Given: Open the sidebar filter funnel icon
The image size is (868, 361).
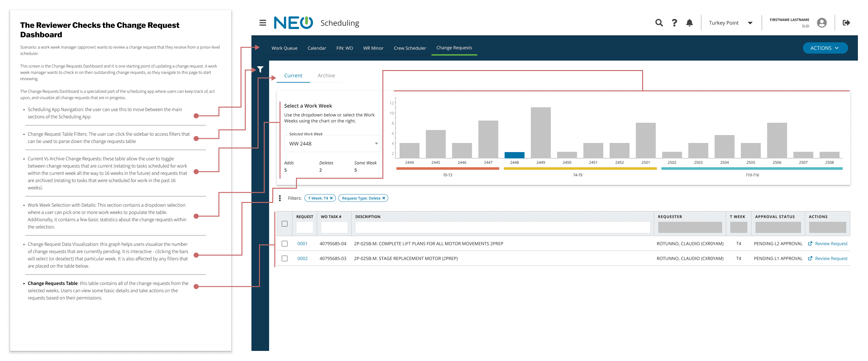Looking at the screenshot, I should click(x=260, y=69).
